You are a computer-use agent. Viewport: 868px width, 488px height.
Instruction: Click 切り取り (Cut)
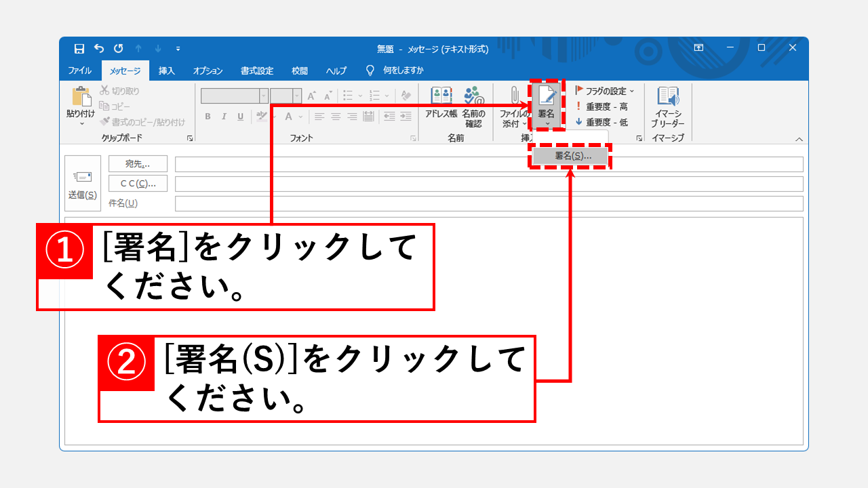click(x=119, y=91)
